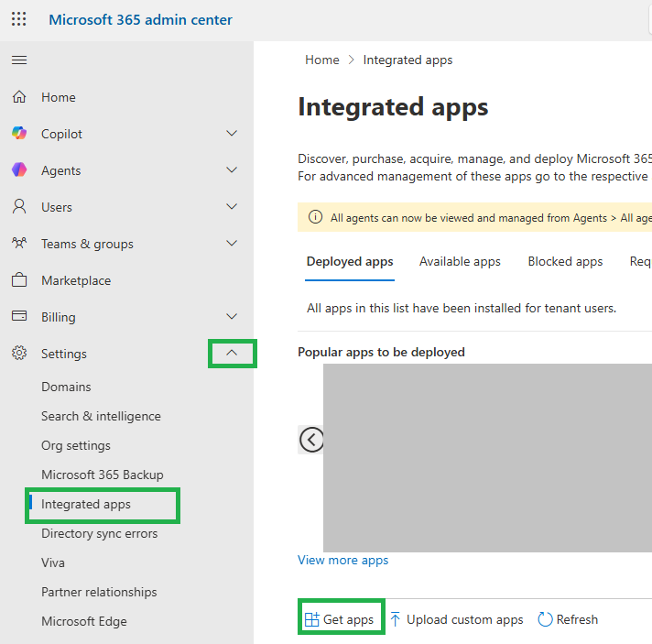The height and width of the screenshot is (644, 652).
Task: Click the Billing card icon
Action: [x=19, y=316]
